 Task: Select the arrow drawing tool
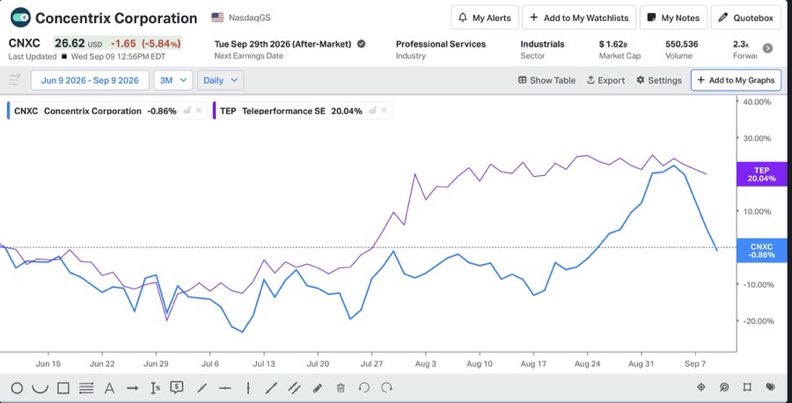[132, 388]
